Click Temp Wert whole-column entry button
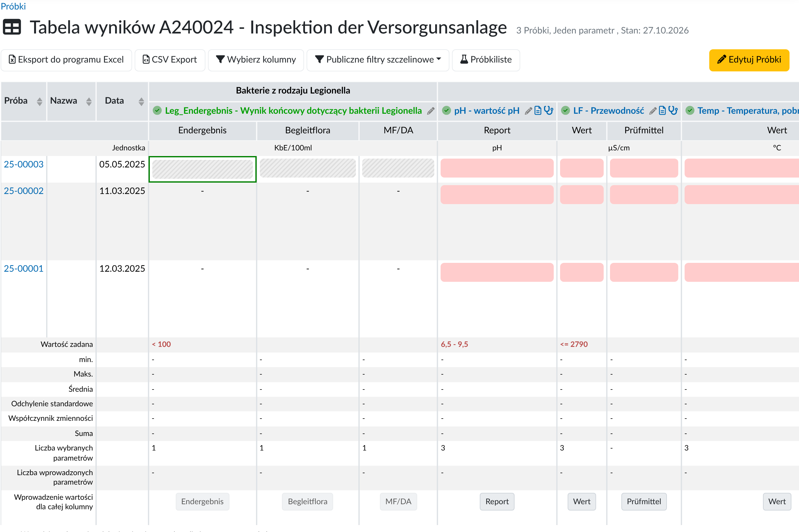 pos(777,501)
